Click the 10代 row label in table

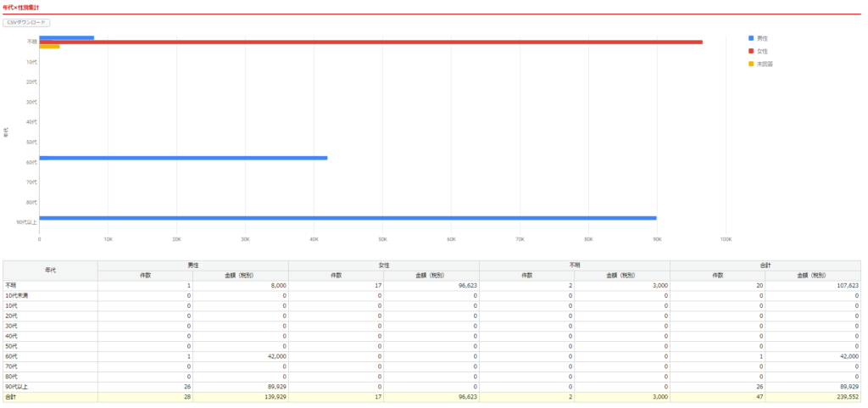coord(11,305)
